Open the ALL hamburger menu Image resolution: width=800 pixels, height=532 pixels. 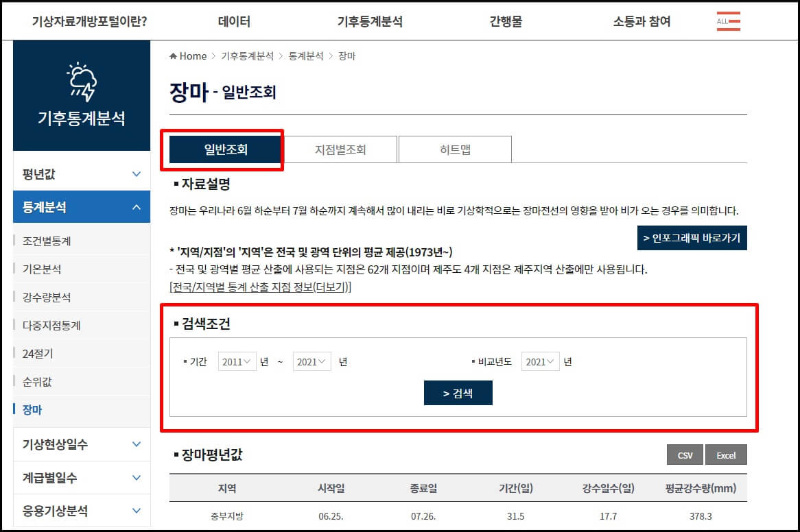728,21
